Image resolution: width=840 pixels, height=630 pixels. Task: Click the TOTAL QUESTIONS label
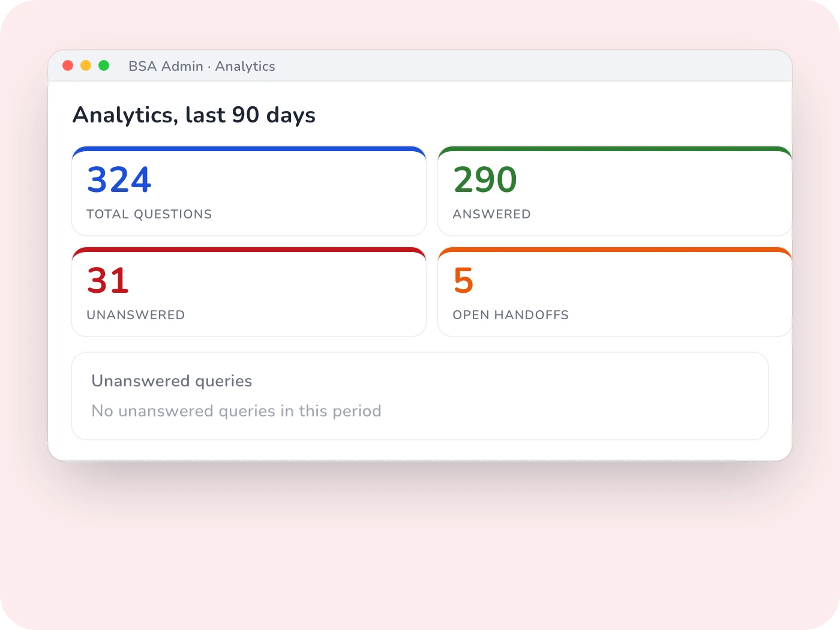149,214
